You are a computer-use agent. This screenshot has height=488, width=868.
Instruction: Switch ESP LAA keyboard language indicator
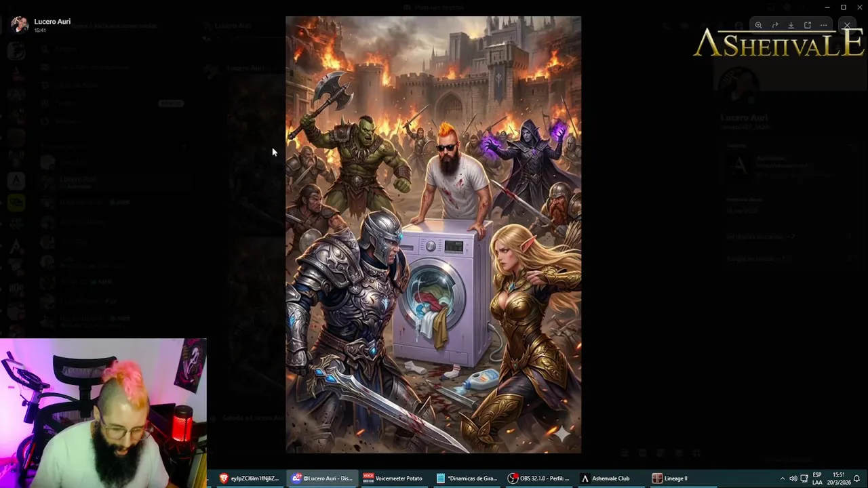817,479
